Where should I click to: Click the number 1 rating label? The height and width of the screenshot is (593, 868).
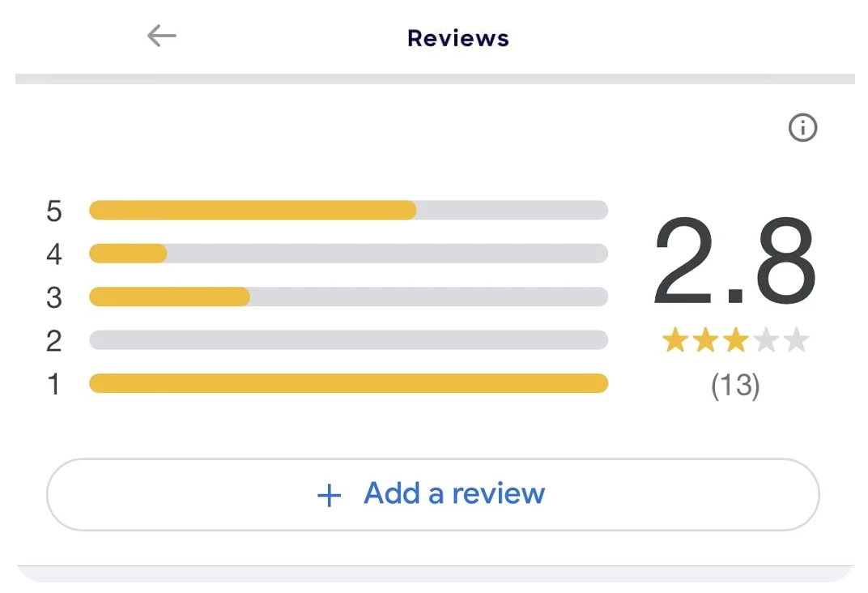click(x=54, y=384)
